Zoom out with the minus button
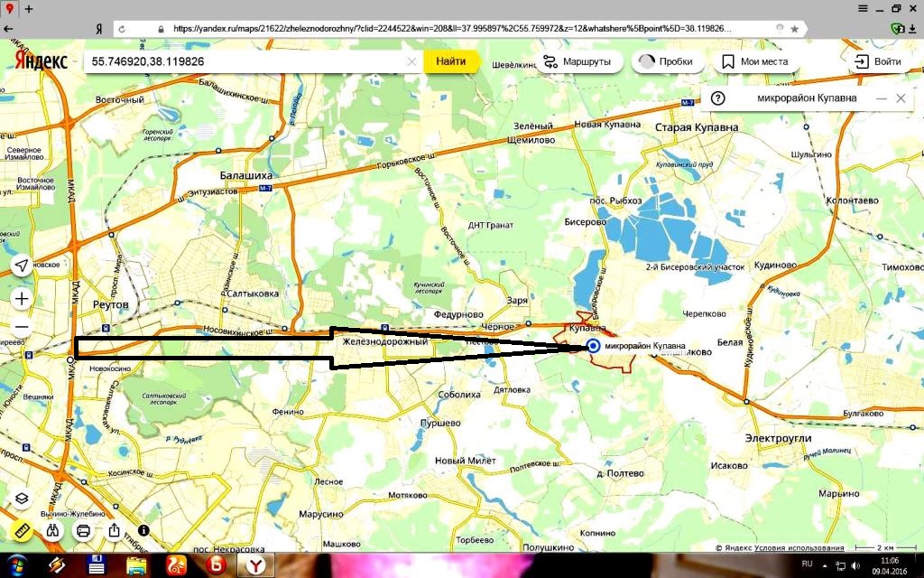Screen dimensions: 924x578 (22, 327)
